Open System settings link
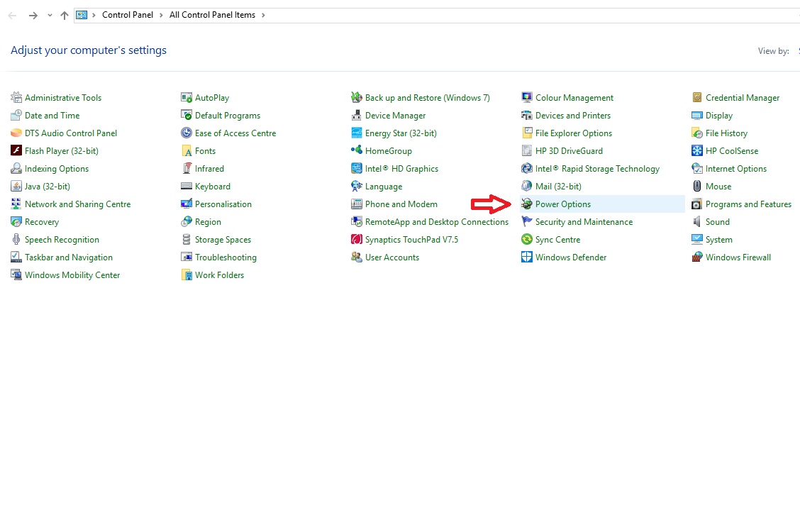 click(719, 240)
